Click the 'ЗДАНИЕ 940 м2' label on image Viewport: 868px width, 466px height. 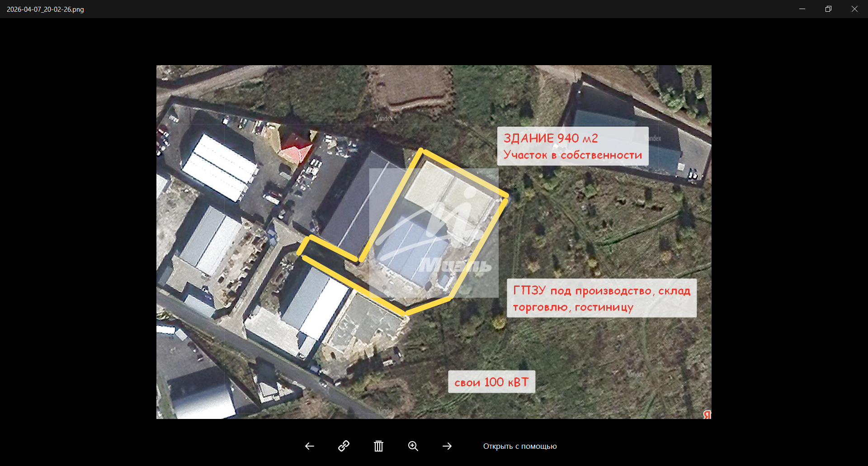click(551, 138)
